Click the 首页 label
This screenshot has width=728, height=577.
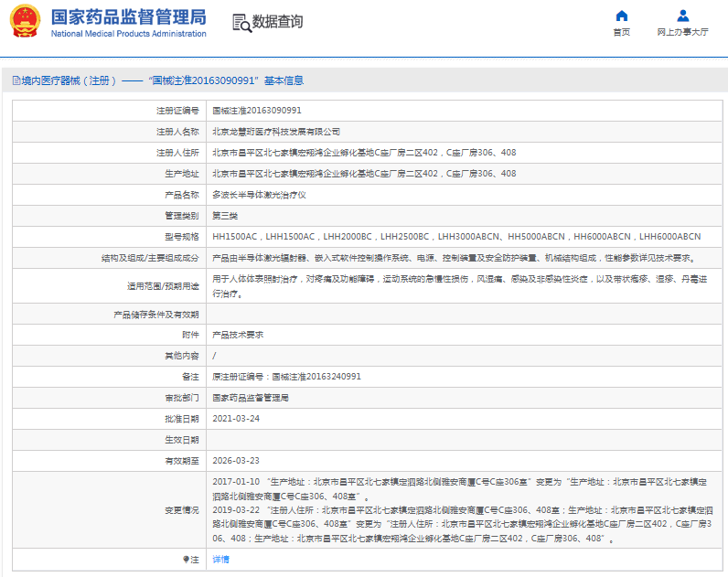(621, 32)
